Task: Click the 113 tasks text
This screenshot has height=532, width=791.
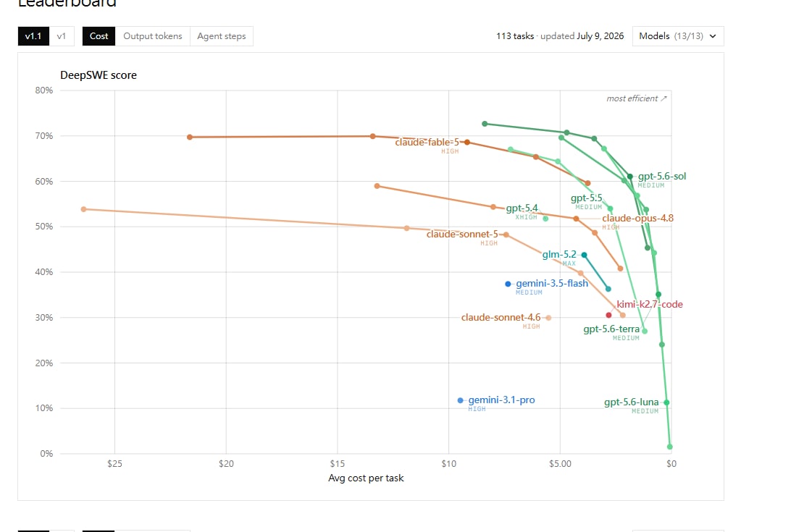Action: (x=515, y=36)
